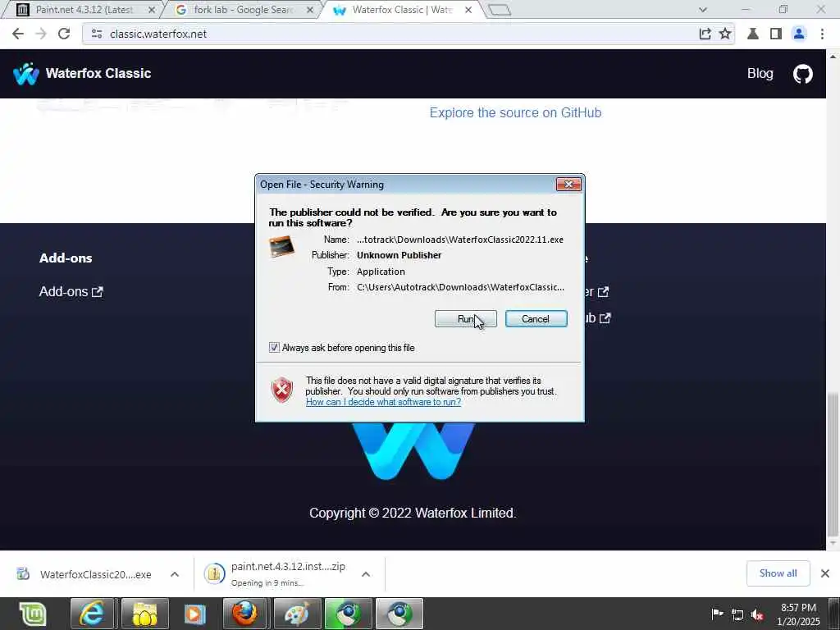Viewport: 840px width, 630px height.
Task: Click the WaterfoxClassic exe download item
Action: (x=85, y=574)
